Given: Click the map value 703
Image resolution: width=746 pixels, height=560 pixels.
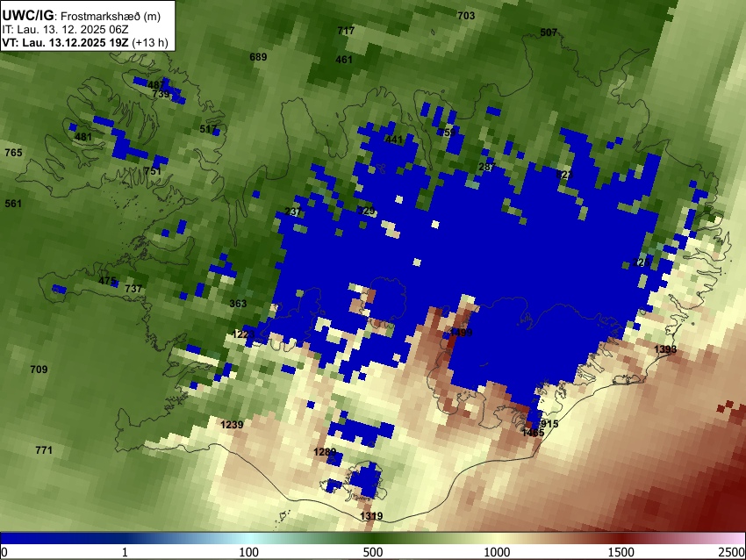Looking at the screenshot, I should pyautogui.click(x=466, y=16).
